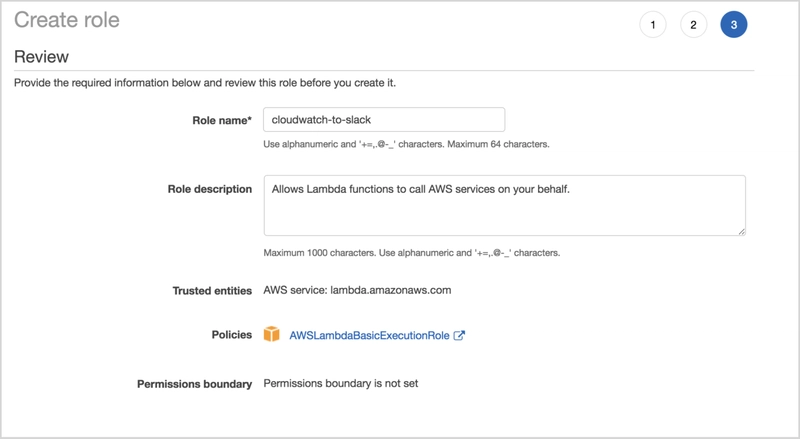This screenshot has width=800, height=439.
Task: Grab the description box resize handle
Action: [x=741, y=231]
